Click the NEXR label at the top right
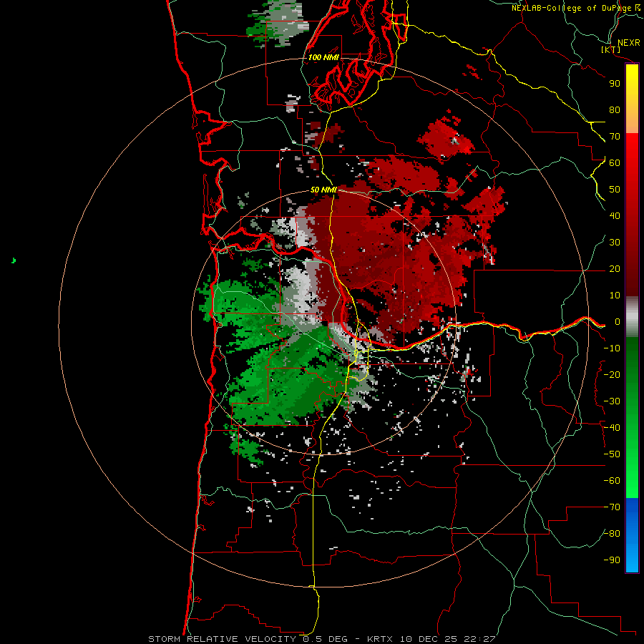Viewport: 644px width, 644px height. [x=629, y=43]
